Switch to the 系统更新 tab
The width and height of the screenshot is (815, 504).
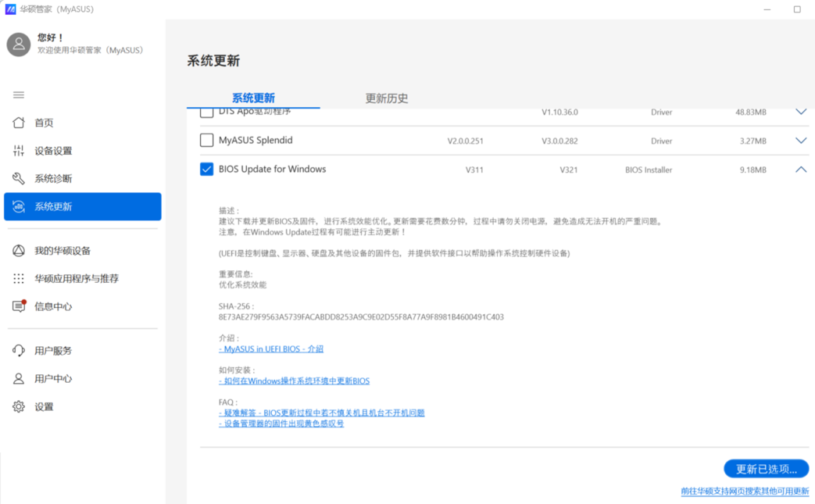253,98
